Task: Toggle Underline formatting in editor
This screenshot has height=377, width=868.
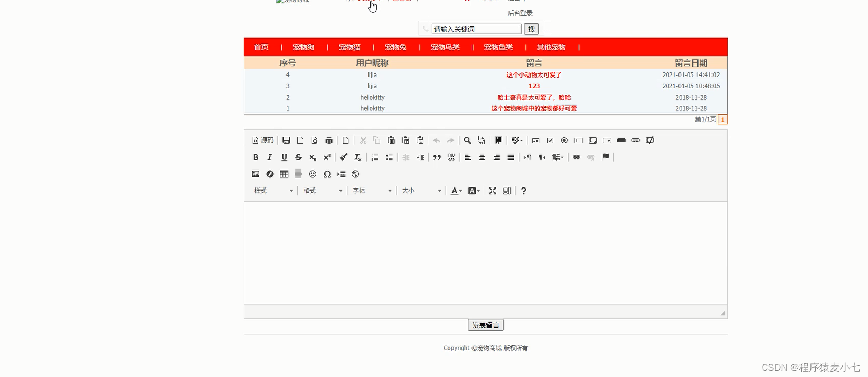Action: [x=284, y=157]
